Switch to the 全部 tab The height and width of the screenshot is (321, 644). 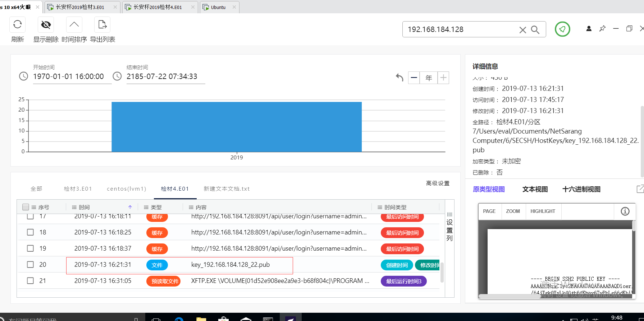36,189
